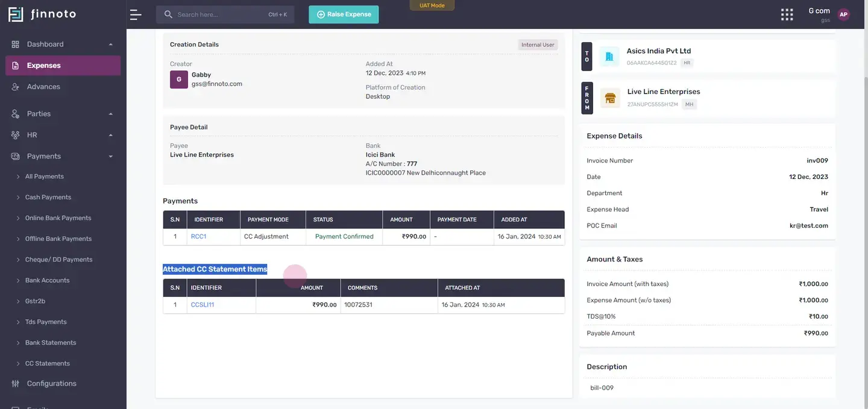Click Live Line Enterprises store icon

610,98
